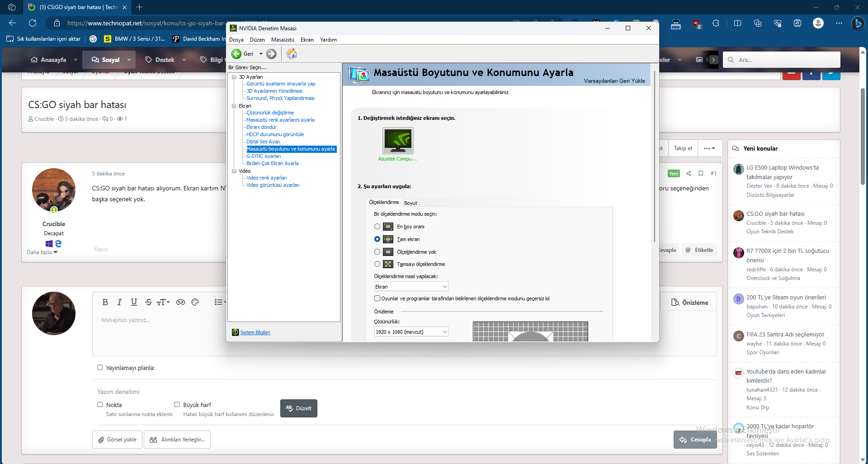Open the Dosya menu
868x464 pixels.
point(236,40)
